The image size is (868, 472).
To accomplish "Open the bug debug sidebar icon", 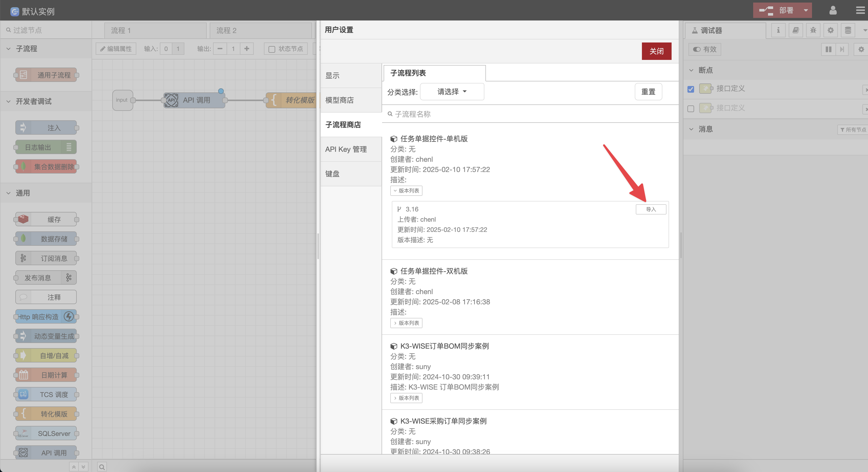I will coord(813,30).
